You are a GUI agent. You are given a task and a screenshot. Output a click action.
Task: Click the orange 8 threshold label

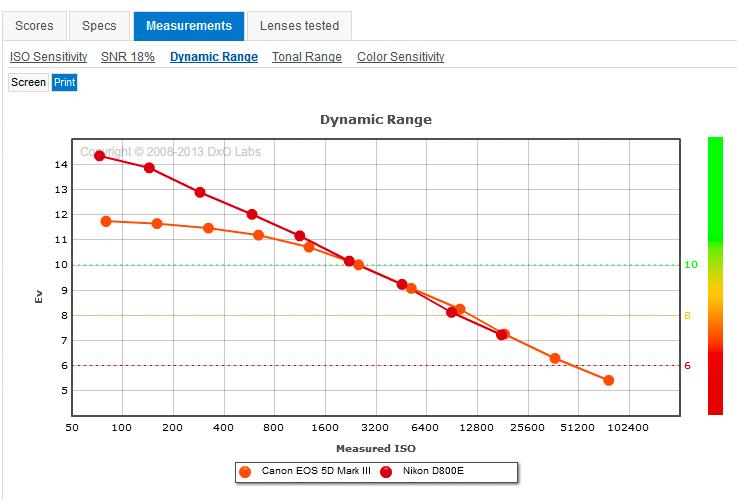(687, 315)
